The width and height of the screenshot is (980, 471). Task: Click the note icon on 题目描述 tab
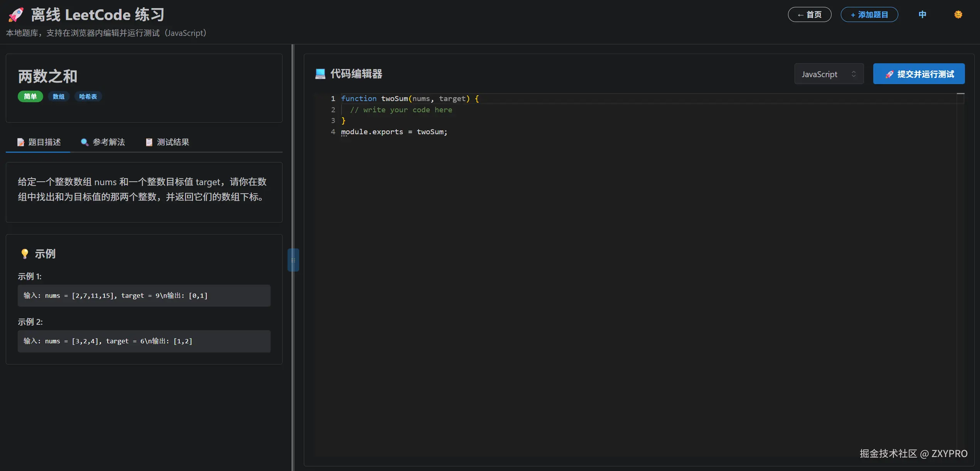pyautogui.click(x=21, y=142)
